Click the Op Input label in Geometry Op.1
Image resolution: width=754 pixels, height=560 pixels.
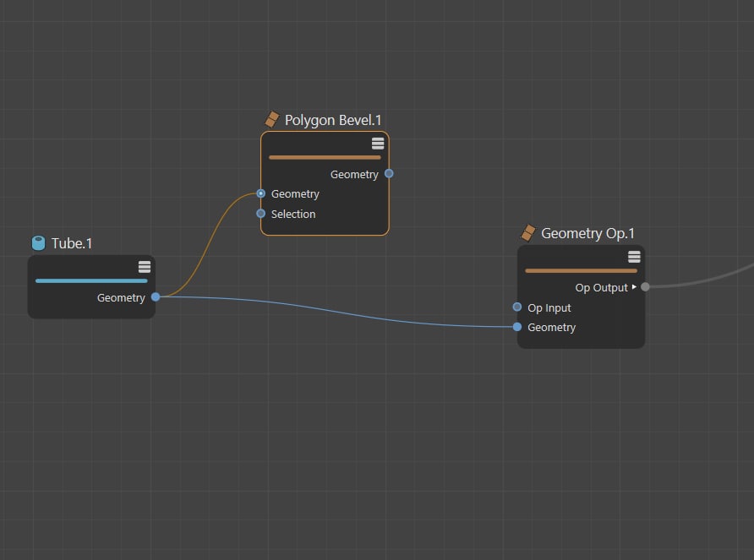tap(549, 308)
